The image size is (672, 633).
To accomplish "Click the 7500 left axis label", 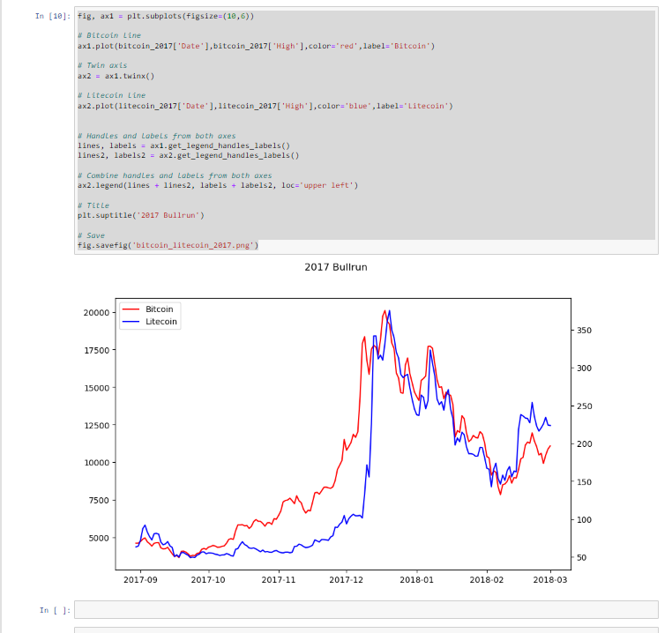I will (x=99, y=500).
